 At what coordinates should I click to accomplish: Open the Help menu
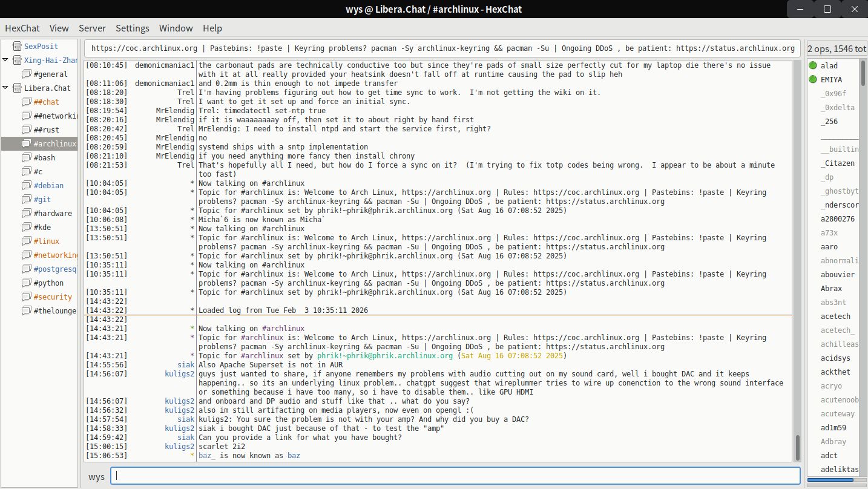(x=212, y=28)
